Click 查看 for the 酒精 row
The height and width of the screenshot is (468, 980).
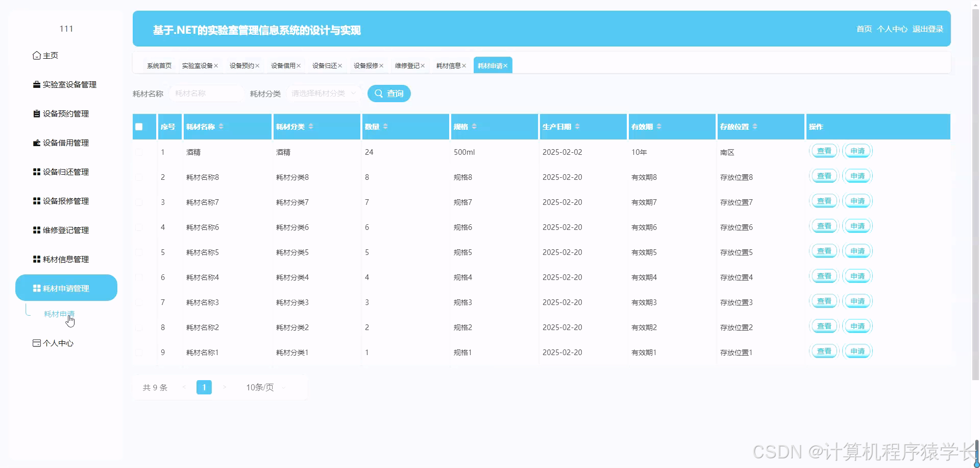point(824,151)
